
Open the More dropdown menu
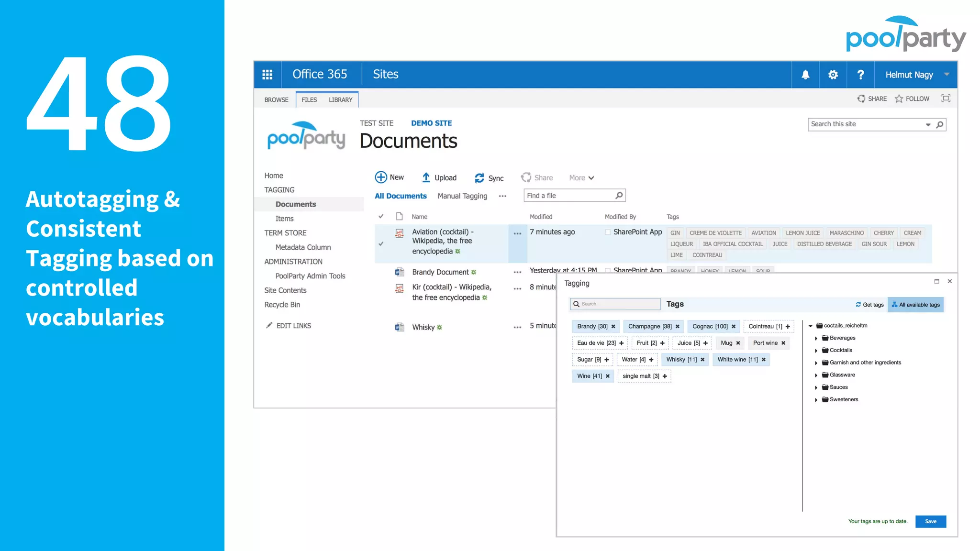point(581,178)
